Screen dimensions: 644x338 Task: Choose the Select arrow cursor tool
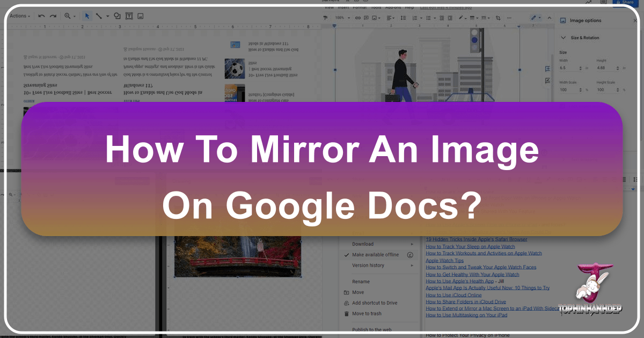pyautogui.click(x=87, y=16)
